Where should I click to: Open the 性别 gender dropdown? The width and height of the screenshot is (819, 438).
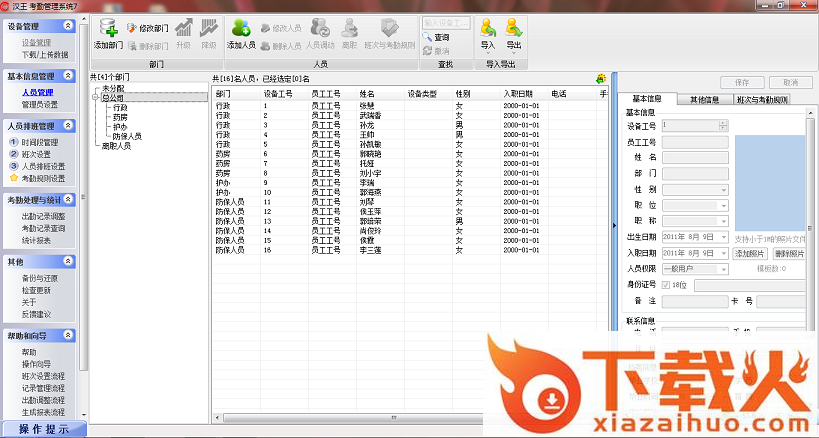tap(723, 190)
